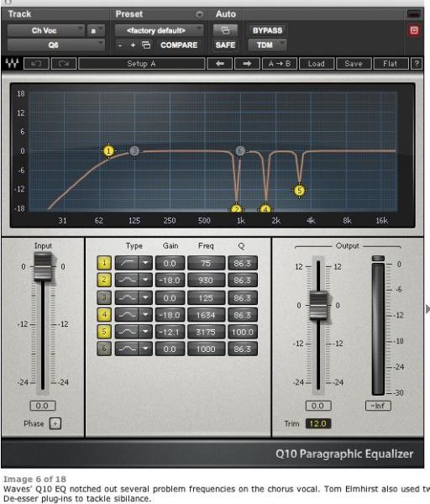Image resolution: width=430 pixels, height=504 pixels.
Task: Select band 3 node on the EQ graph
Action: tap(134, 150)
